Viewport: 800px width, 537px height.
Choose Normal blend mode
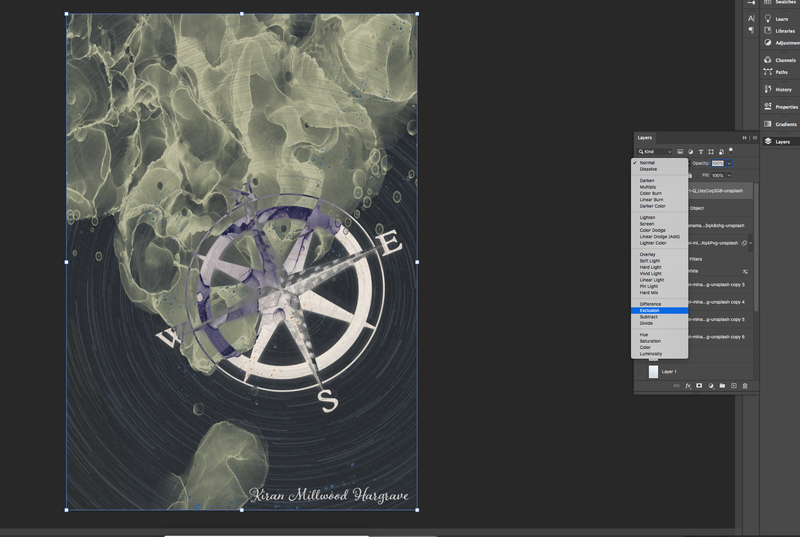(659, 162)
